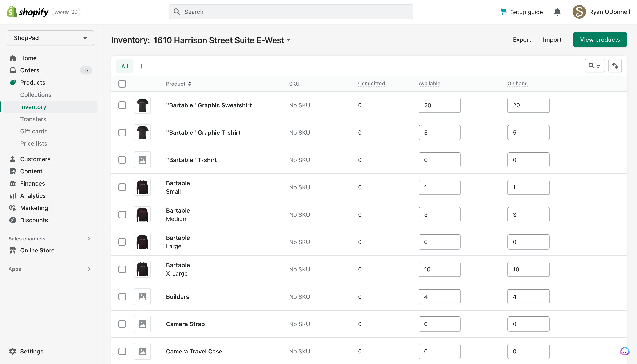Click the View products button
The image size is (637, 364).
[600, 40]
